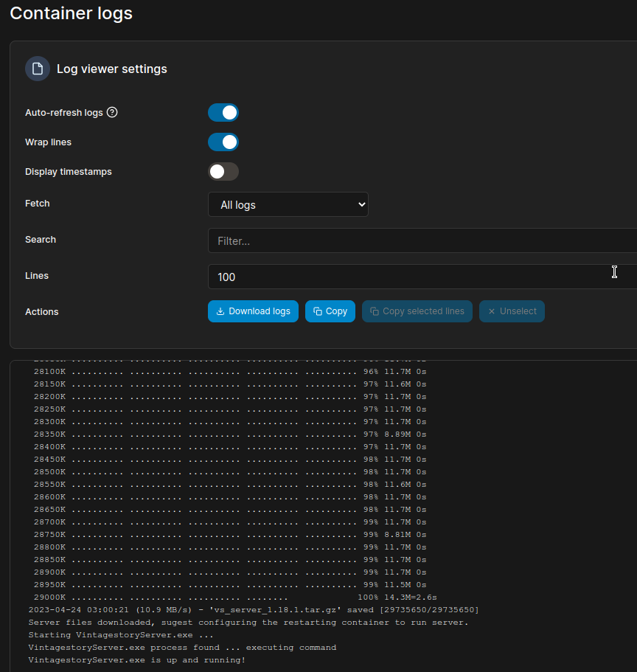Select the log line with vs_server_1.18.1.tar.gz saved

[x=253, y=609]
